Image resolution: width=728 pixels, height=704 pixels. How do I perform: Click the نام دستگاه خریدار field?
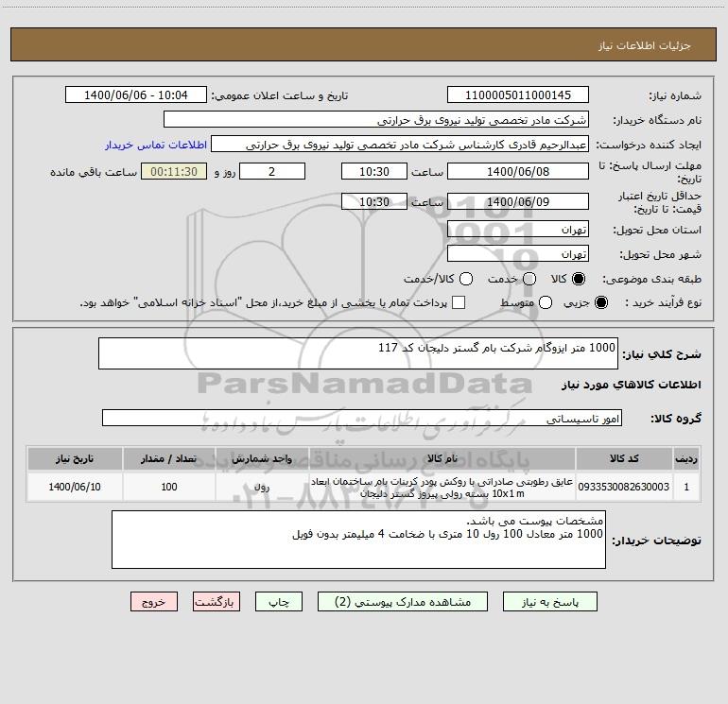(x=376, y=119)
